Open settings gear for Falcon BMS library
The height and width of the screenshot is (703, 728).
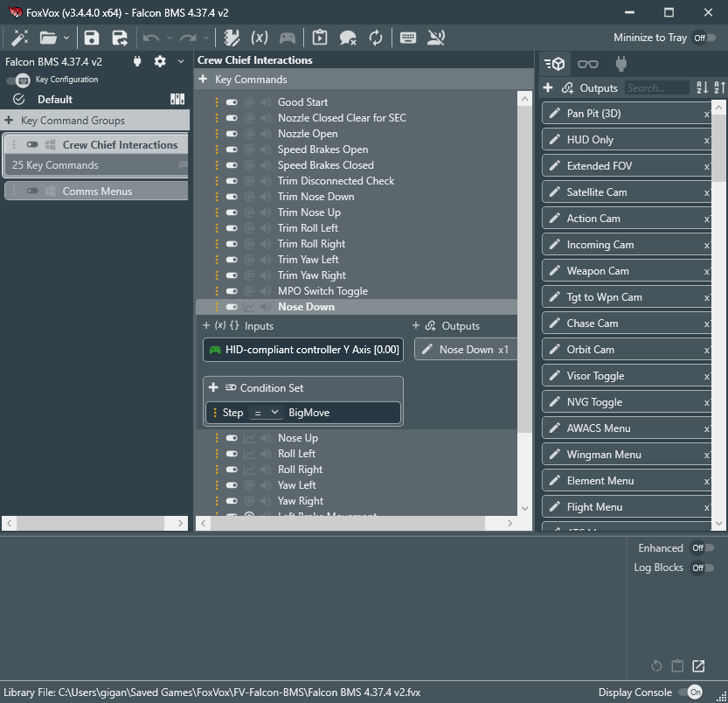point(160,61)
